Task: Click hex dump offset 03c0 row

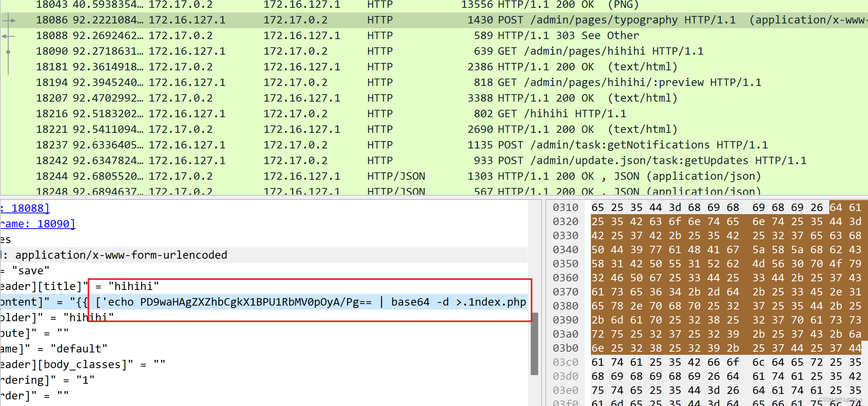Action: (x=707, y=362)
